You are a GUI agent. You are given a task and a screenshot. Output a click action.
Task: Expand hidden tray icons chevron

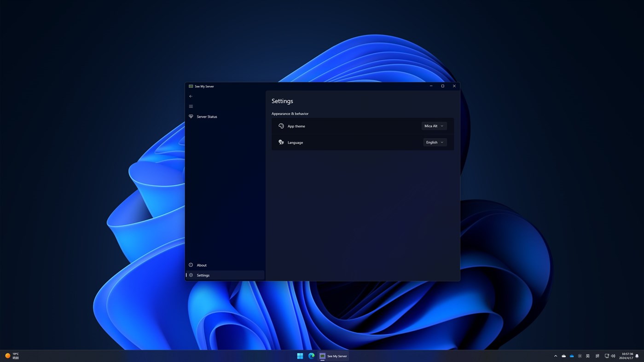tap(555, 356)
